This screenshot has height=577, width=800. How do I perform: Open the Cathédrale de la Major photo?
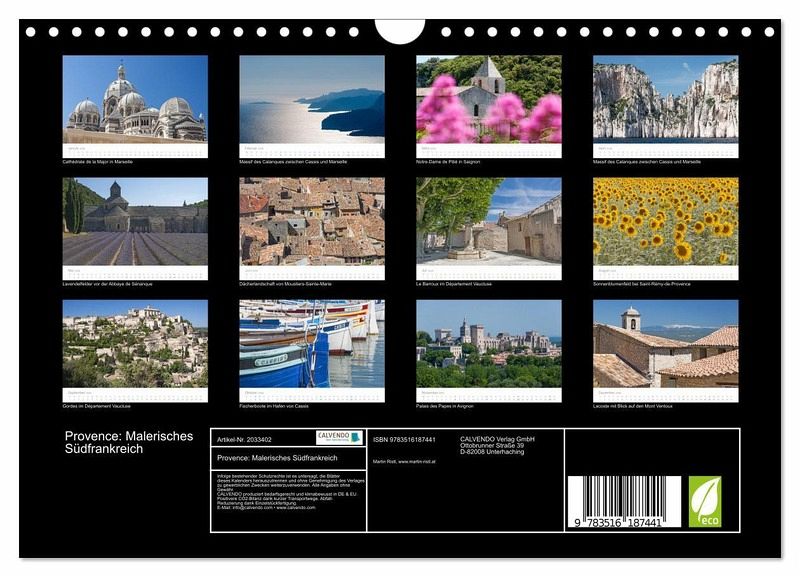[x=135, y=99]
